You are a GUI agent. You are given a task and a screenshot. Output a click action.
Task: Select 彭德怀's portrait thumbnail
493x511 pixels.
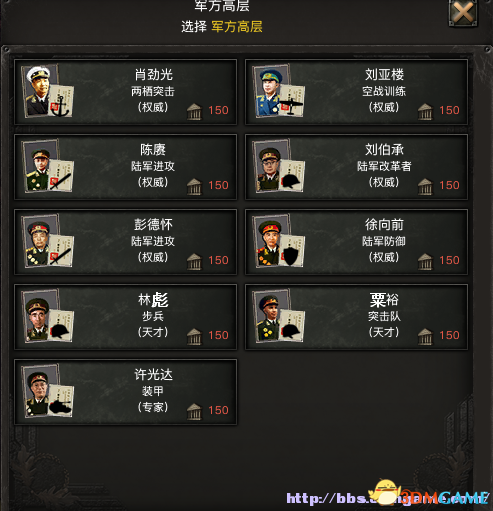coord(38,241)
